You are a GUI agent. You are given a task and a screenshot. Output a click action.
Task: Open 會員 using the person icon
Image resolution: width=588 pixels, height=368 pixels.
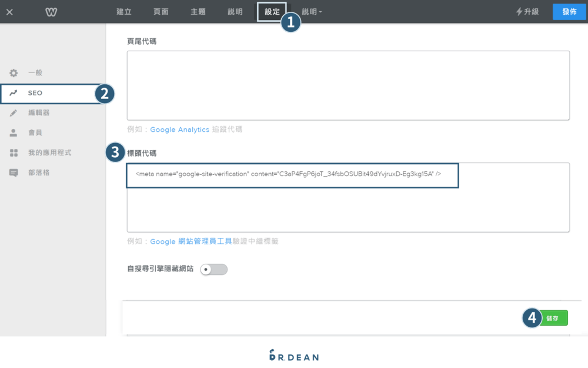tap(13, 132)
